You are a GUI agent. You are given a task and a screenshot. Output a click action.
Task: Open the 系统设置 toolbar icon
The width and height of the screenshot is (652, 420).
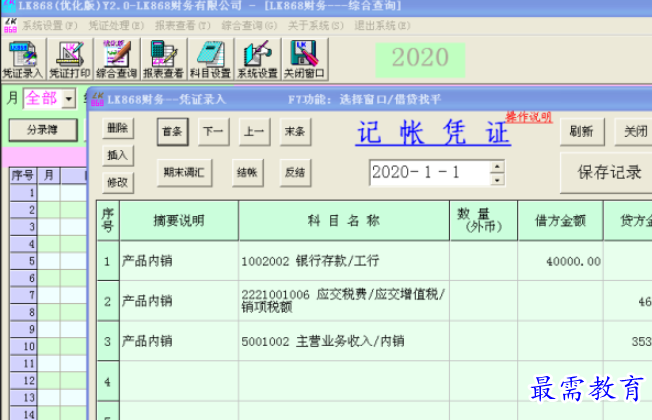point(258,59)
